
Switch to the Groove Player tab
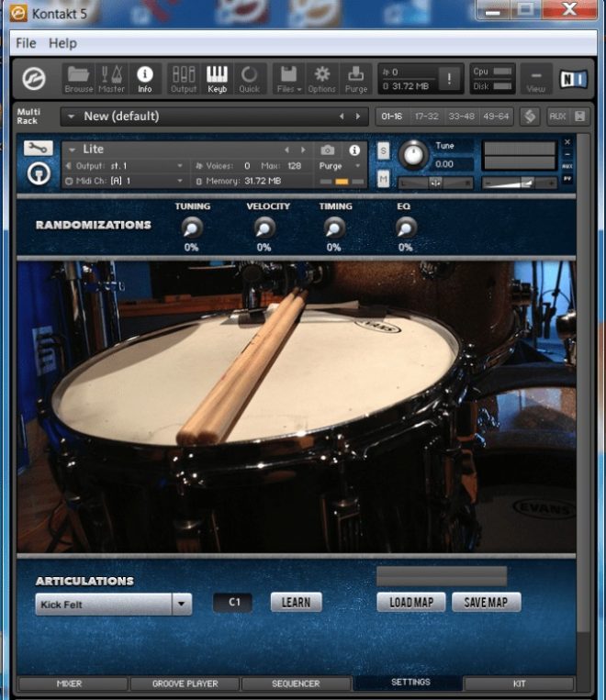click(185, 683)
